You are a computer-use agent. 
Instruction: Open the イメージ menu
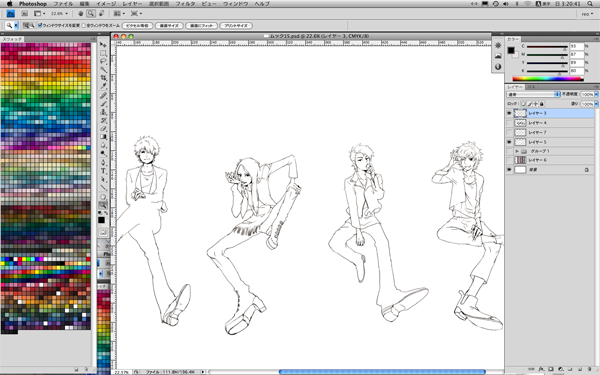pyautogui.click(x=106, y=4)
